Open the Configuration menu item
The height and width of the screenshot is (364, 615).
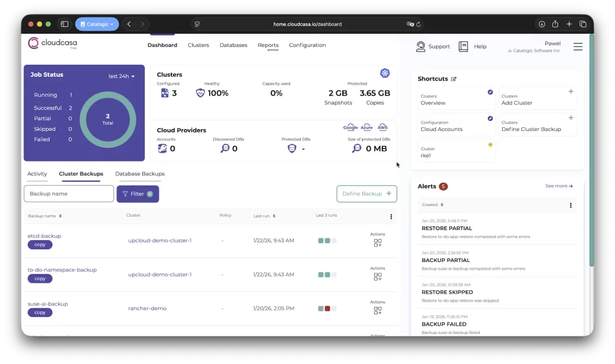[307, 45]
